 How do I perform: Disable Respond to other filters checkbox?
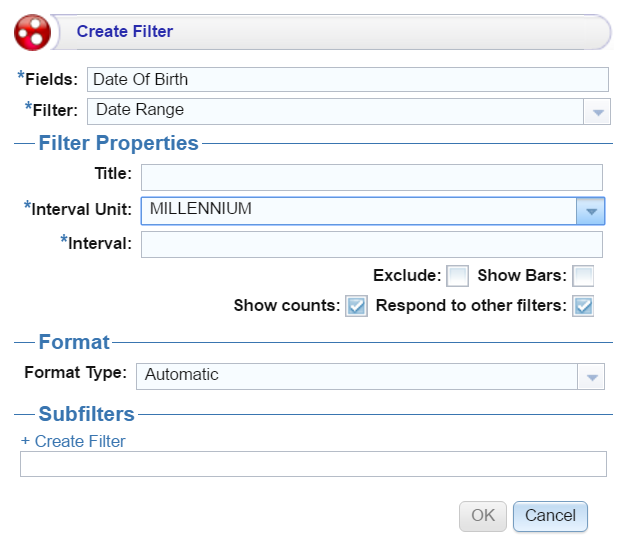[583, 306]
